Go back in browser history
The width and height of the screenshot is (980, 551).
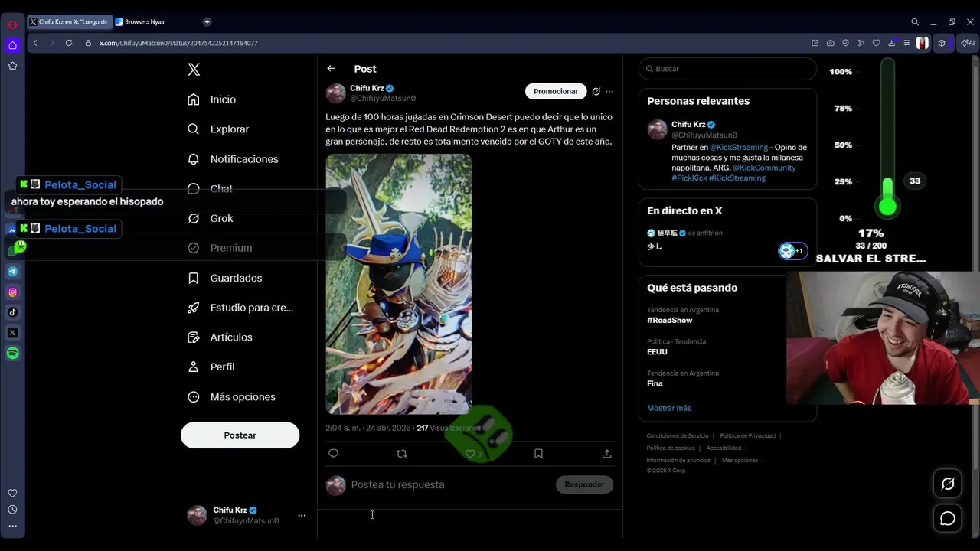(35, 43)
